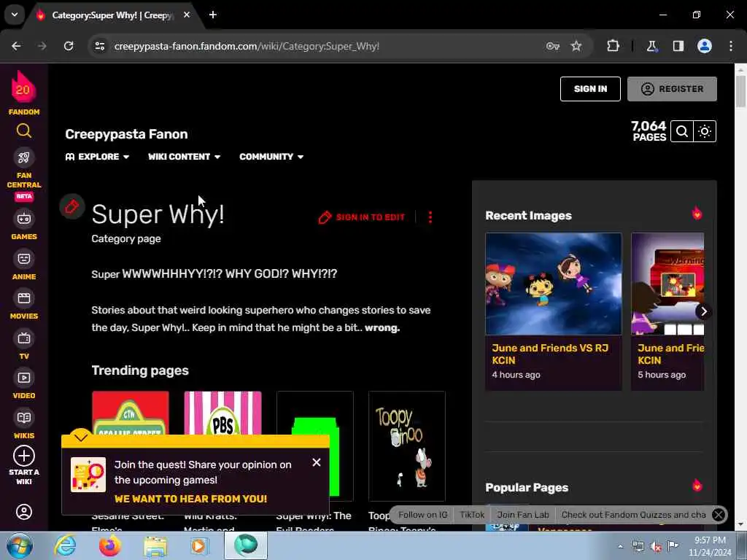The height and width of the screenshot is (560, 747).
Task: Click Follow on IG in bottom banner
Action: pyautogui.click(x=423, y=515)
